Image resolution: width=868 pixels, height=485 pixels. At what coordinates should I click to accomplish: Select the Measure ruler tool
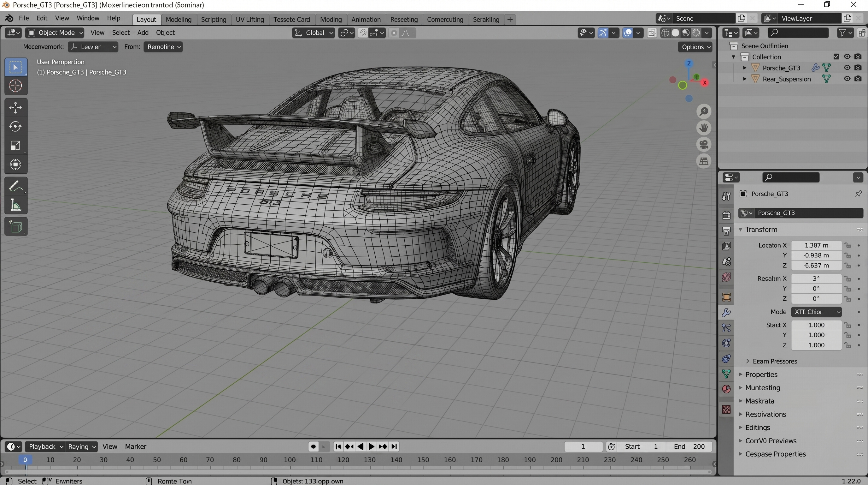click(15, 205)
